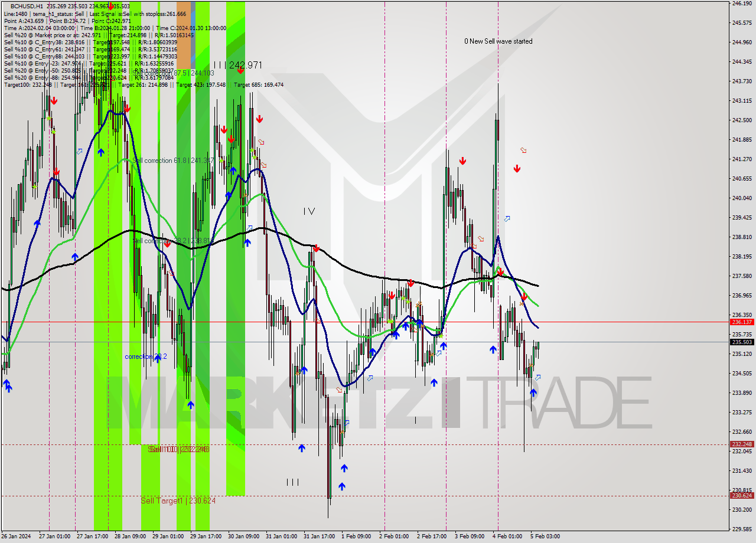Click the 'Line:1480 | tema_h1_status: Sell' info line

pos(95,14)
